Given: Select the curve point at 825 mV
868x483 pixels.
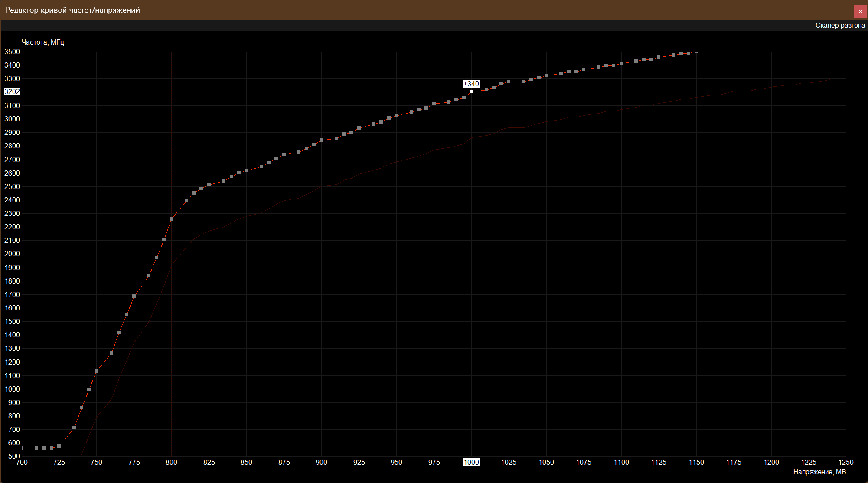Looking at the screenshot, I should pyautogui.click(x=209, y=185).
